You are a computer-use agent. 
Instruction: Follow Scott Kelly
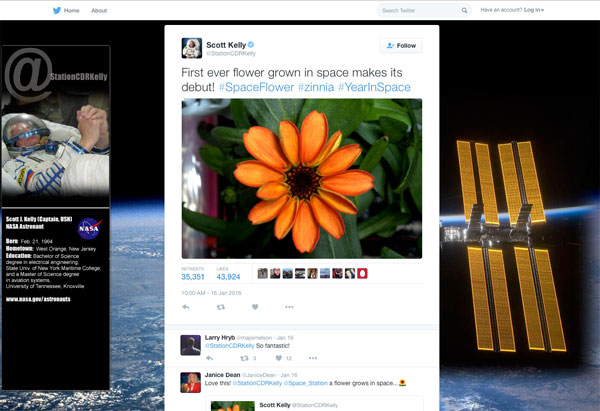401,46
